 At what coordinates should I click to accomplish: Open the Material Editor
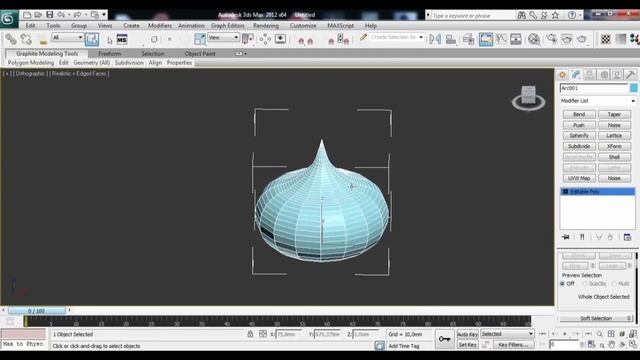pos(534,39)
